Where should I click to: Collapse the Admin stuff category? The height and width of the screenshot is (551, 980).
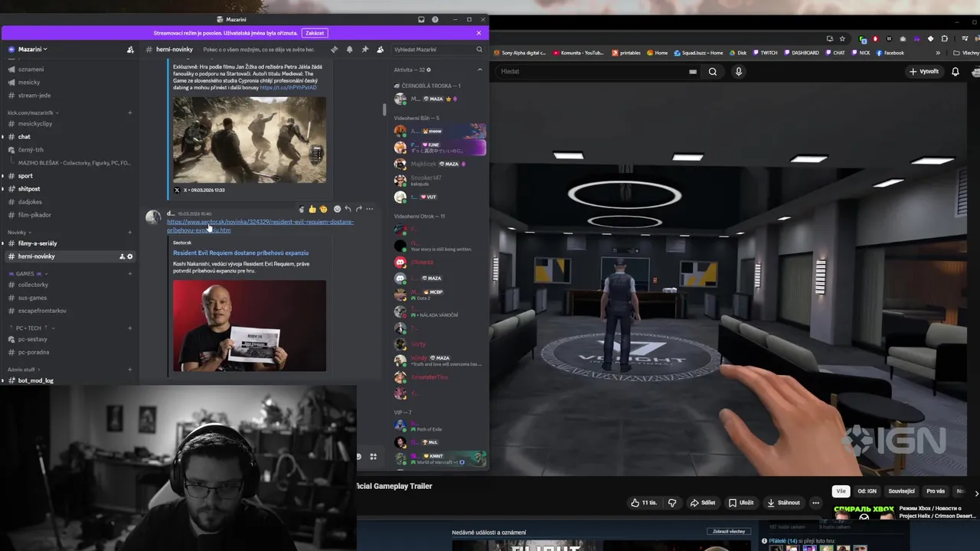pyautogui.click(x=24, y=370)
